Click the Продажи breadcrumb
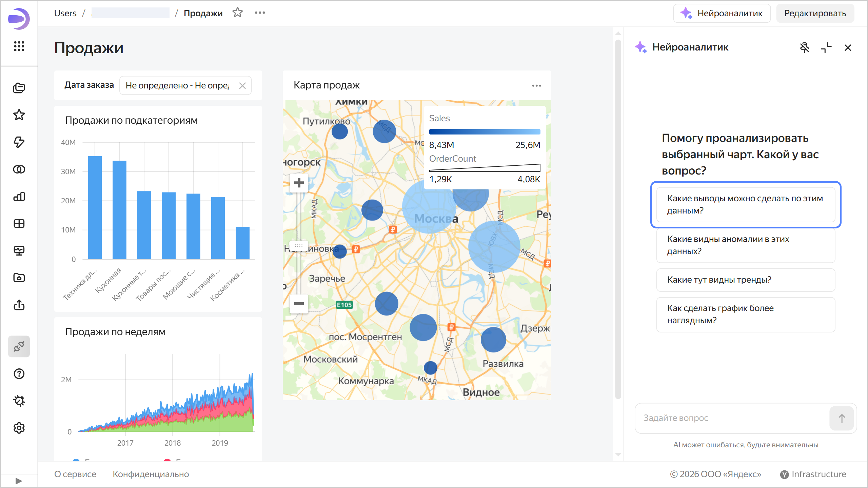Viewport: 868px width, 488px height. (x=203, y=13)
